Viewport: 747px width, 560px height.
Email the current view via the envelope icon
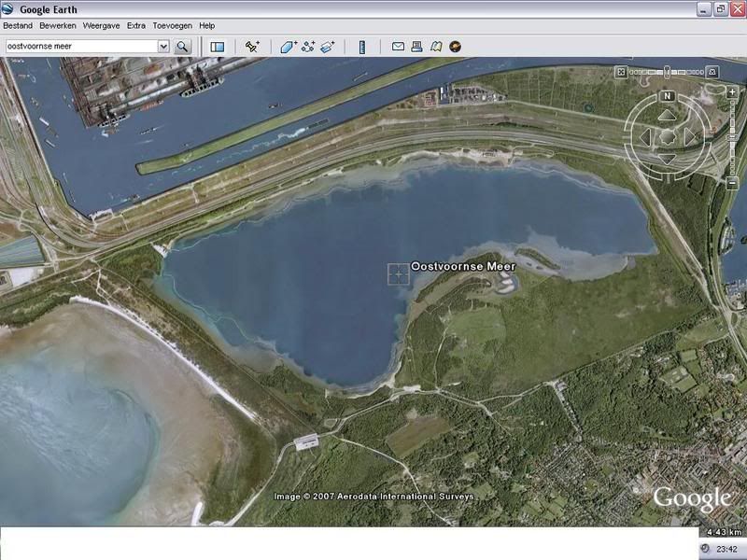click(398, 46)
